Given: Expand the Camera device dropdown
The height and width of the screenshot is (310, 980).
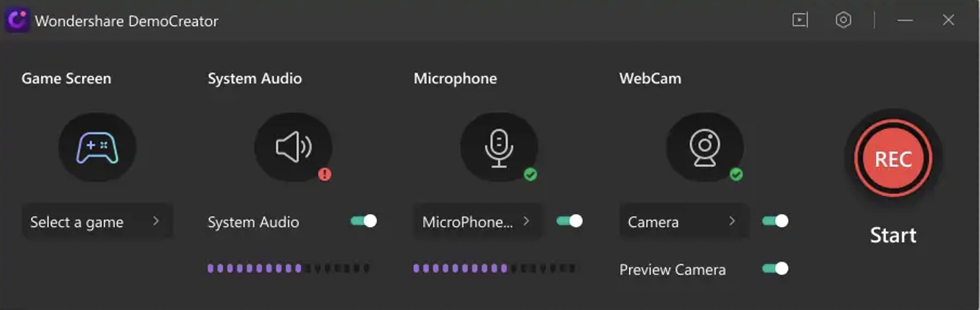Looking at the screenshot, I should pos(683,221).
